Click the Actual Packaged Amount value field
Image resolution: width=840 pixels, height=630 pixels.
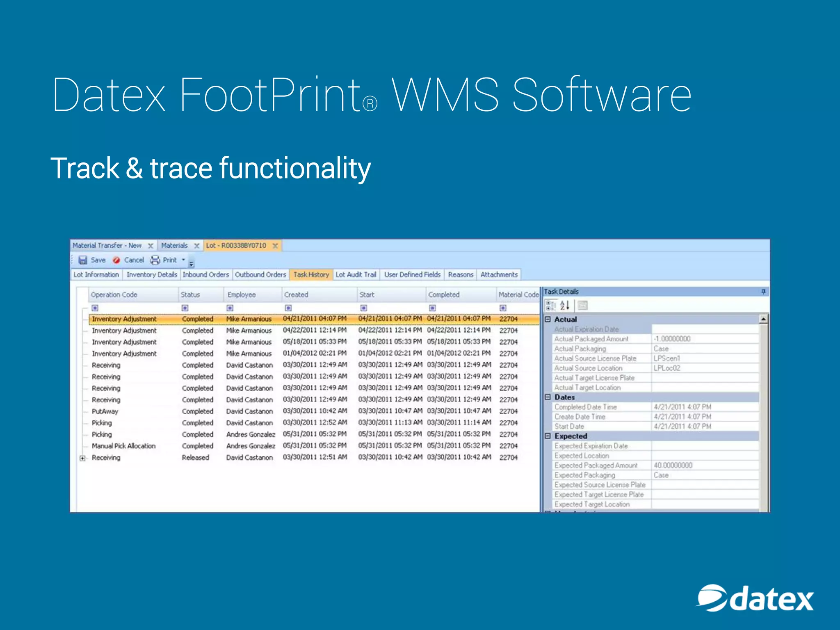pyautogui.click(x=705, y=339)
